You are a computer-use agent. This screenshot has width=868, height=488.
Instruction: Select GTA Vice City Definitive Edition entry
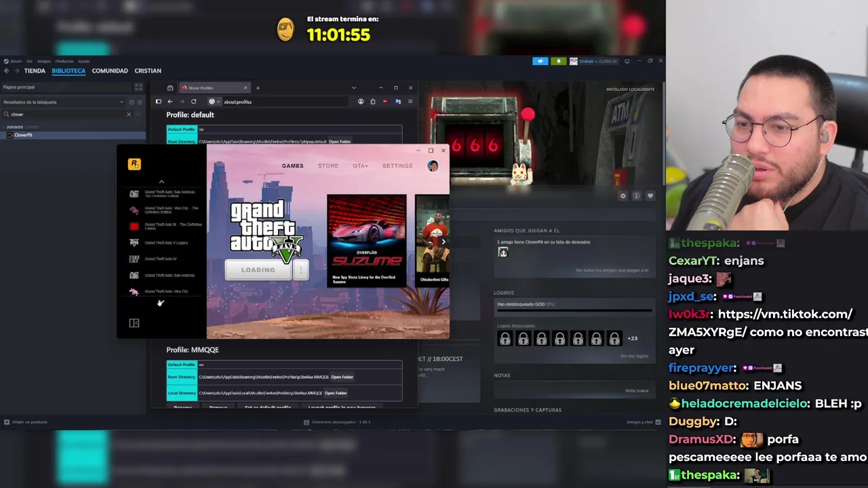(x=165, y=210)
